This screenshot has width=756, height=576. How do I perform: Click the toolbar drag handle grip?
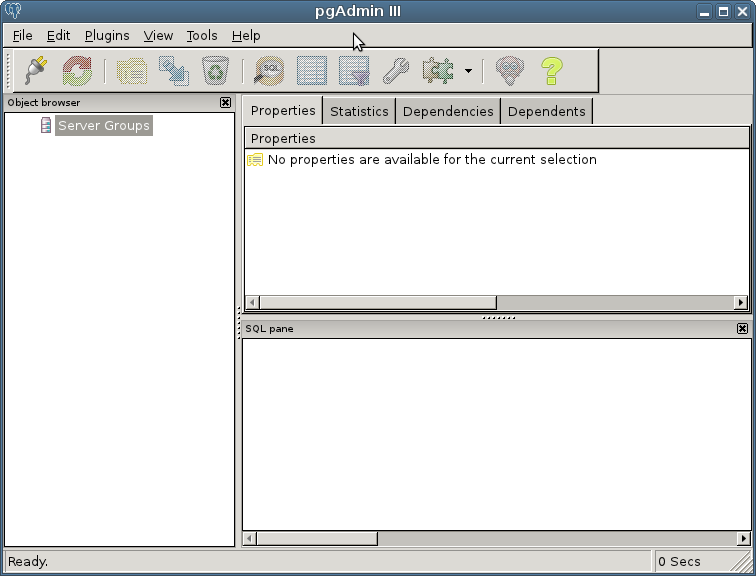click(8, 71)
